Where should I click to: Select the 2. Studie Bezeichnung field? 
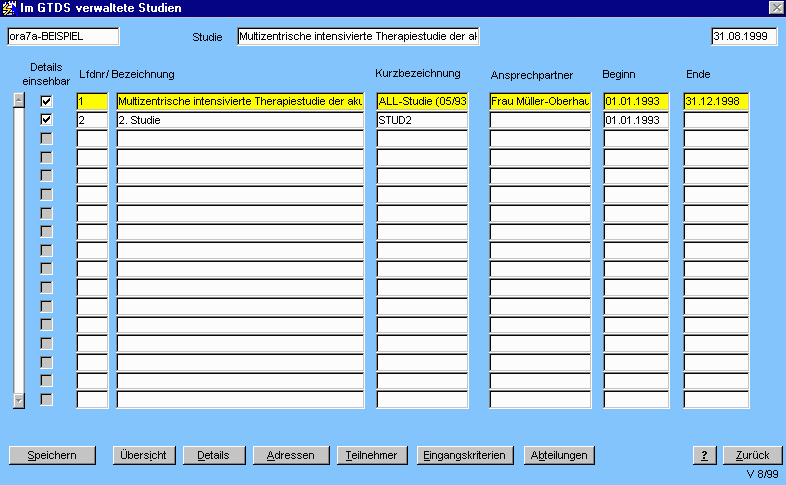pyautogui.click(x=239, y=120)
